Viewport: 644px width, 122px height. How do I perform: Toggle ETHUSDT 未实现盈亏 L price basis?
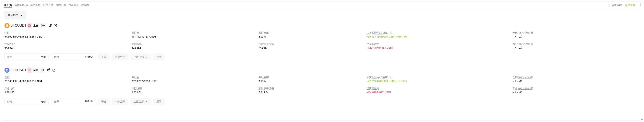click(x=391, y=78)
